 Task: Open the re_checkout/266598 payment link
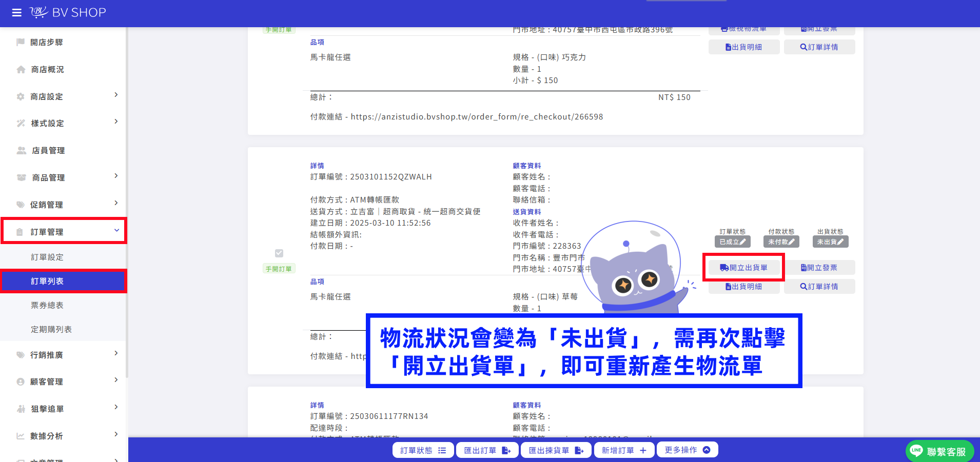click(x=477, y=117)
